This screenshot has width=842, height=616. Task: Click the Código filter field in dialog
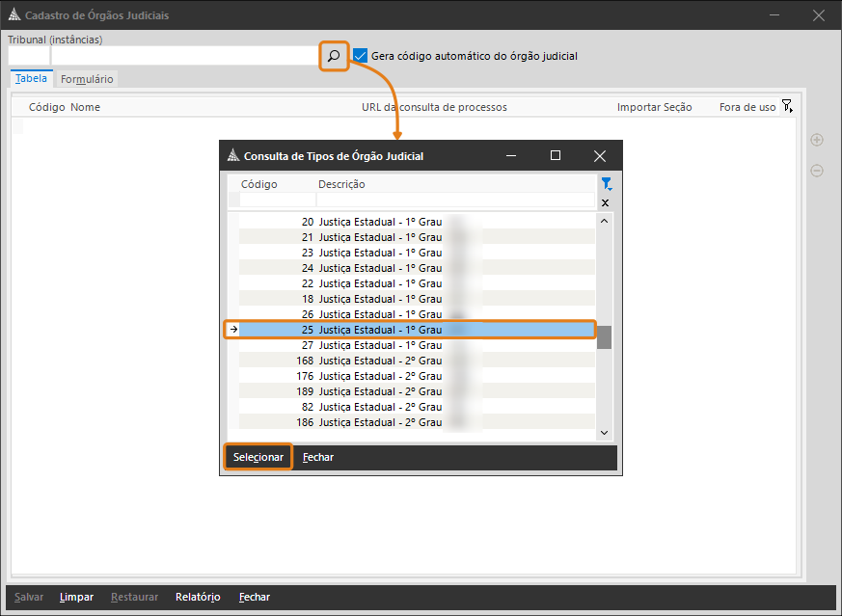276,201
